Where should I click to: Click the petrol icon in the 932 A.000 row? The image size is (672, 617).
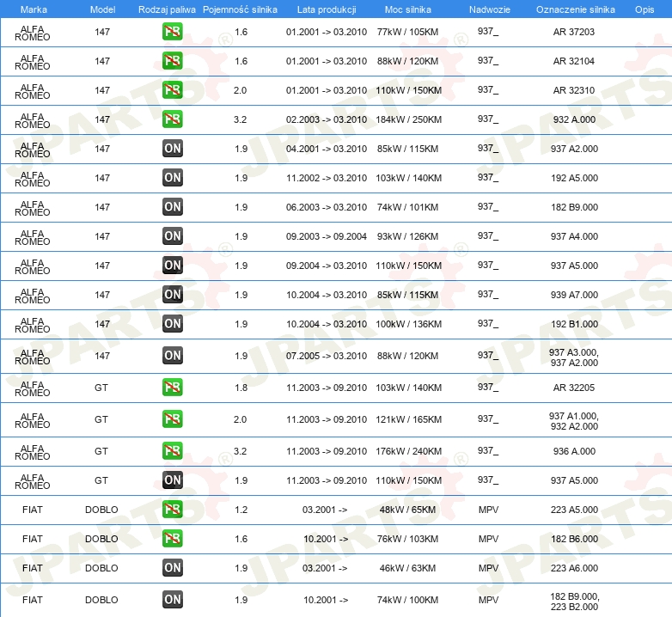tap(172, 119)
